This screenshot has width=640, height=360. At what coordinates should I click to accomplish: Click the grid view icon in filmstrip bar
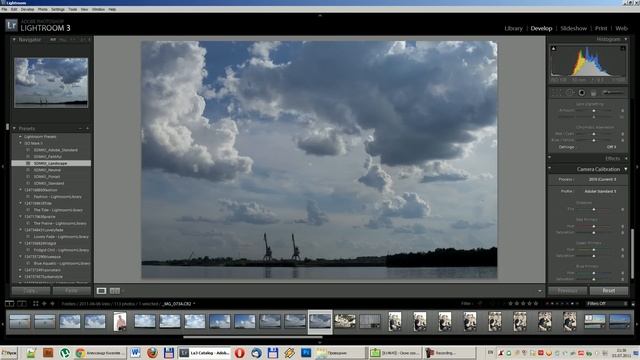[36, 303]
